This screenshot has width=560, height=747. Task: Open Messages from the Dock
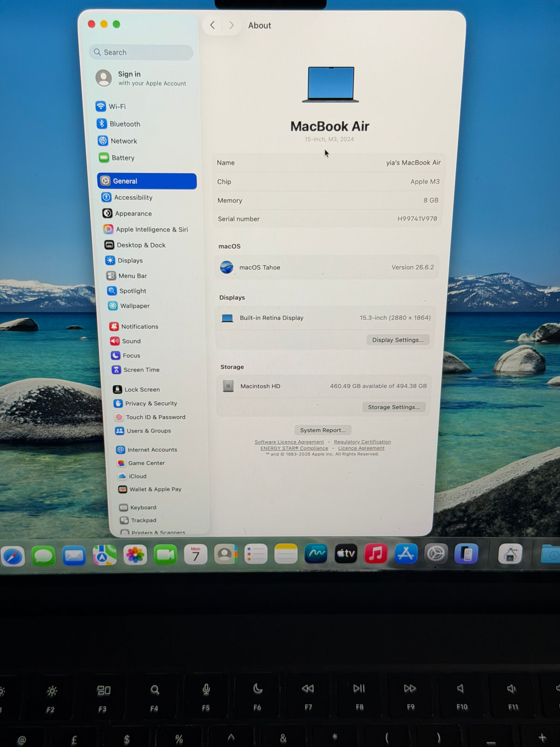point(43,556)
